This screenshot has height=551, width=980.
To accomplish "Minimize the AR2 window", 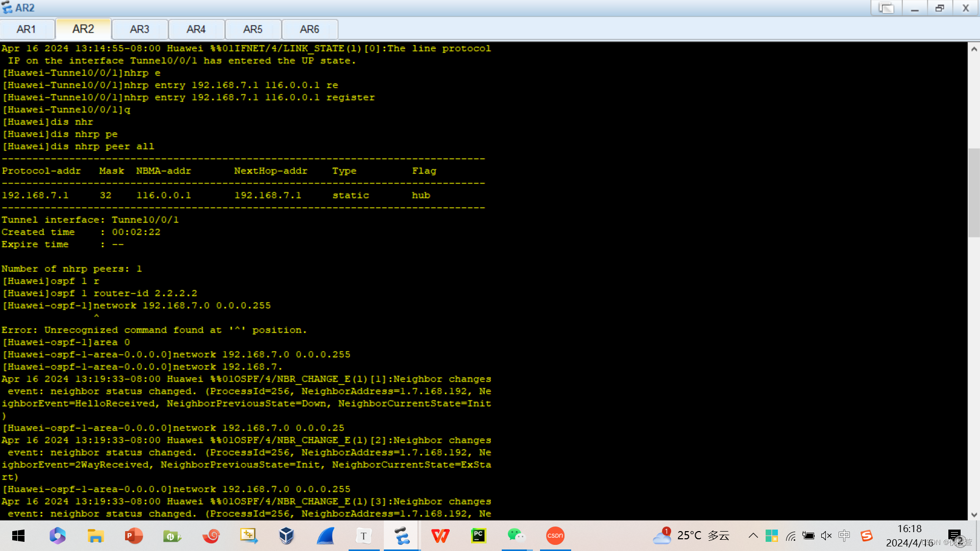I will click(915, 8).
